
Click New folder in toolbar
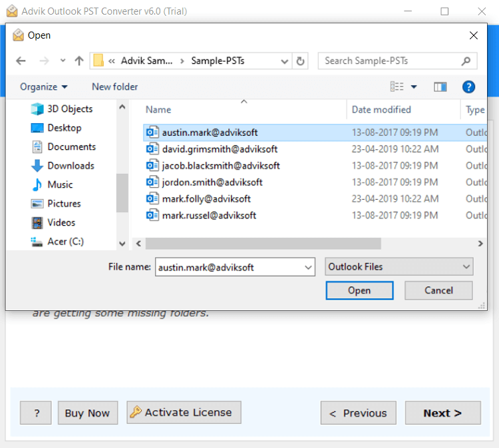point(114,87)
